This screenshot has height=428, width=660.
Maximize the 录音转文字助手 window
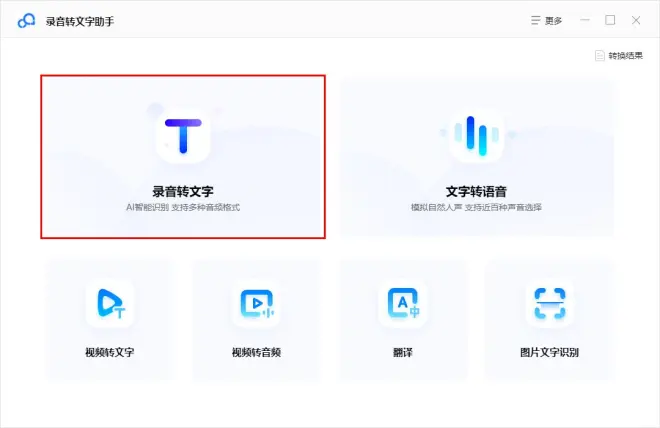pos(611,20)
